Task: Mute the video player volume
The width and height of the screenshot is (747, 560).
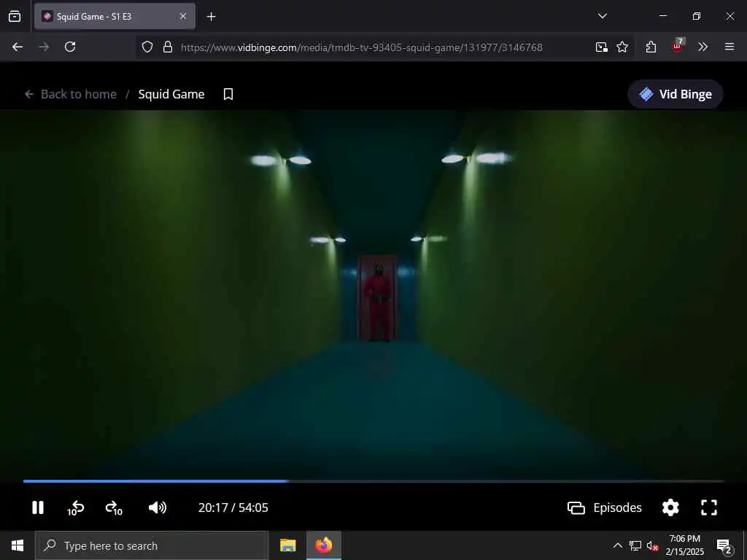Action: click(x=158, y=507)
